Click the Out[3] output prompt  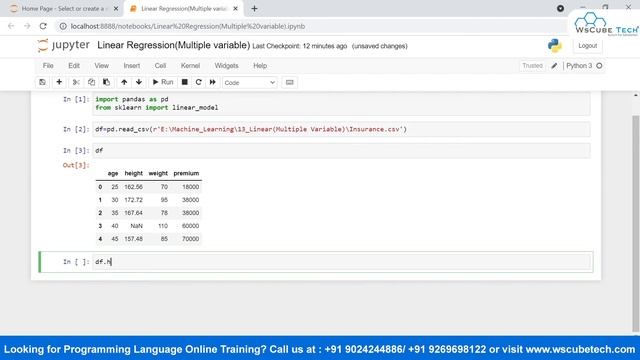[x=76, y=165]
